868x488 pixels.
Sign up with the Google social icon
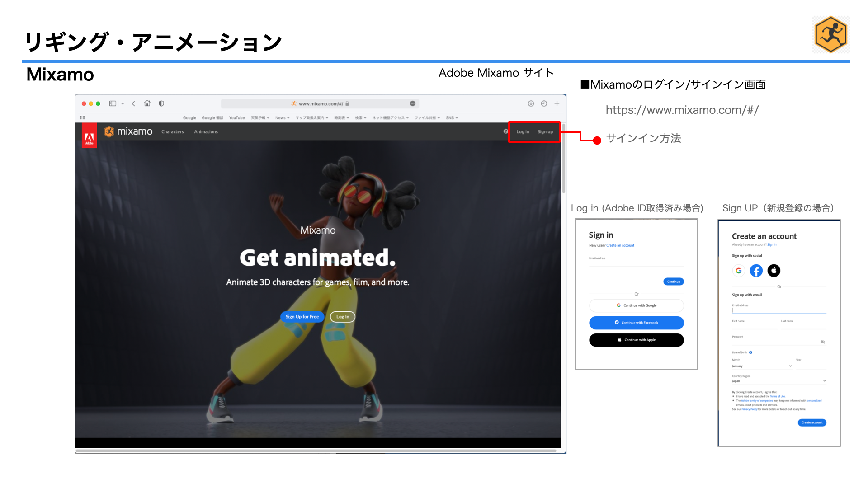coord(739,271)
